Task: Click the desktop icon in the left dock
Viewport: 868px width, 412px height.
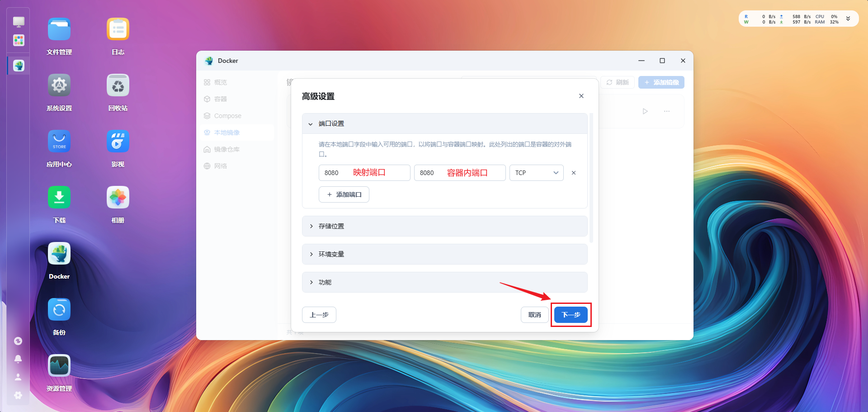Action: [19, 22]
